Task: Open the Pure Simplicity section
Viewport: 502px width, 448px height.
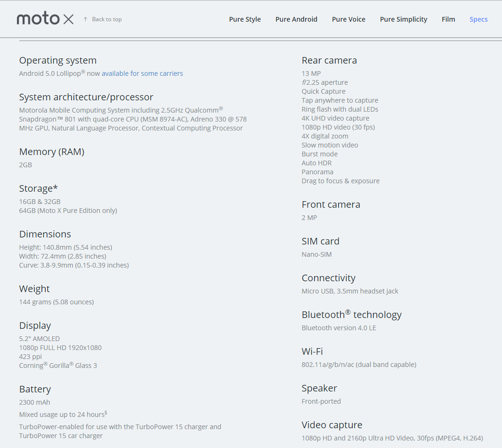Action: (x=404, y=19)
